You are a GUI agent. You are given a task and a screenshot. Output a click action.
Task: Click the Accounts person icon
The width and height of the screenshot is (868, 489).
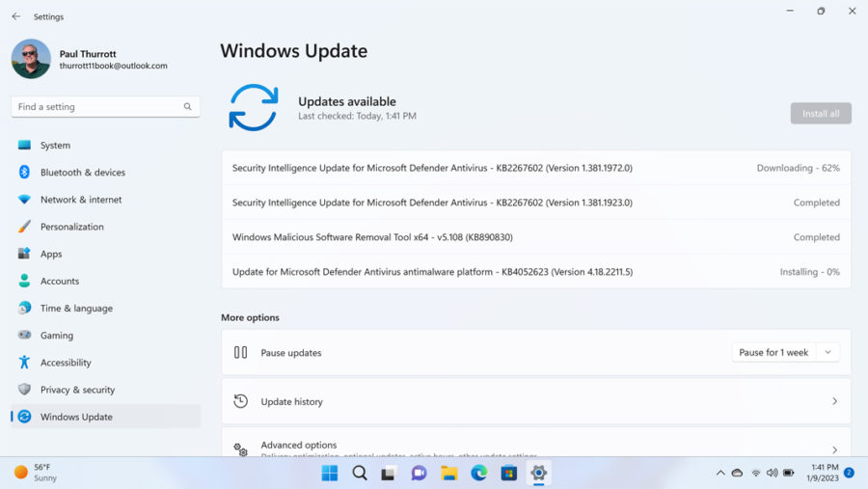24,281
